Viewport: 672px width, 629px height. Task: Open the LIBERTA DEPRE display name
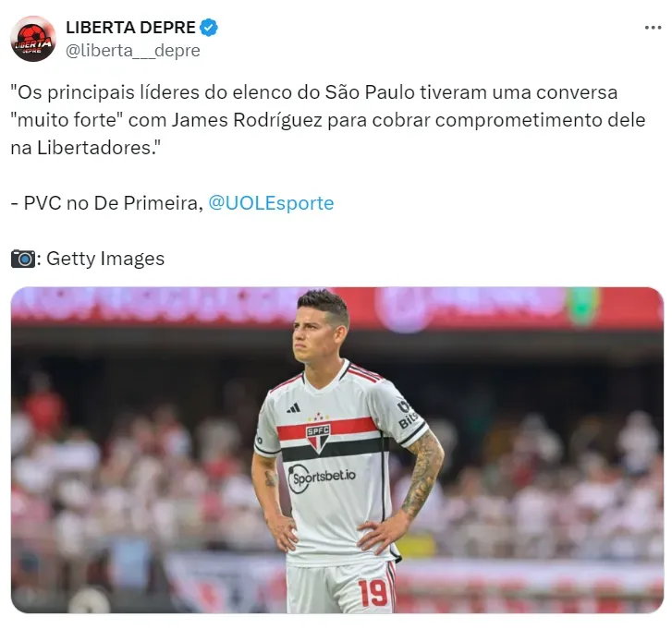pos(130,28)
